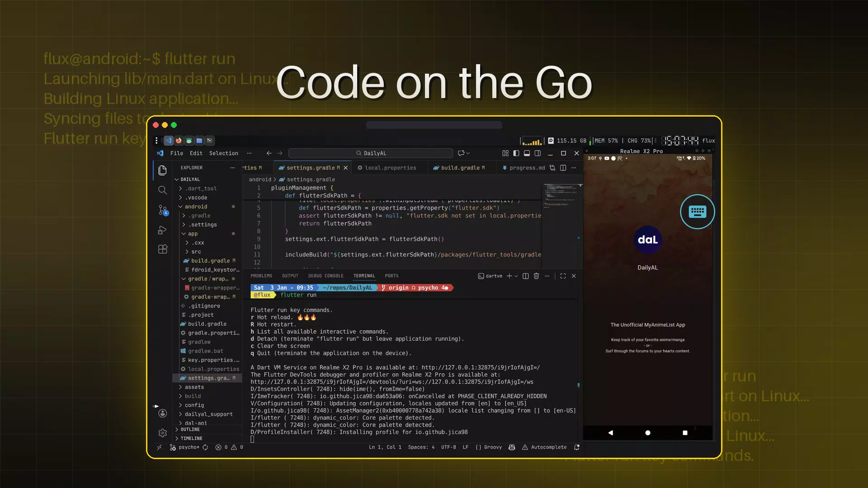Viewport: 868px width, 488px height.
Task: Toggle the bottom panel layout button
Action: [527, 153]
